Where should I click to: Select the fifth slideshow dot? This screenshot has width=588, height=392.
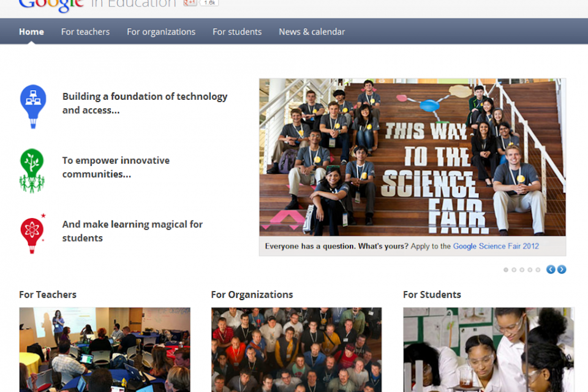tap(538, 269)
